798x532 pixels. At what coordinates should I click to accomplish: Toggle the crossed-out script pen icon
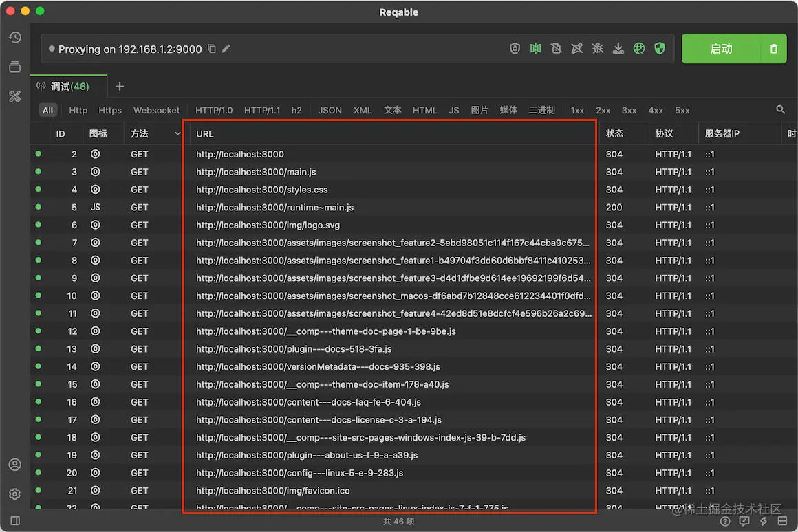coord(576,48)
